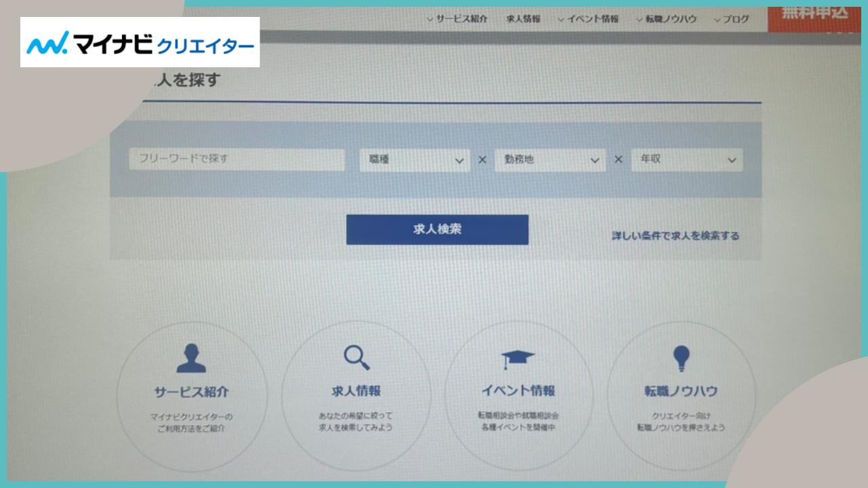Open the 求人情報 circle heading
Screen dimensions: 868x488
coord(356,391)
